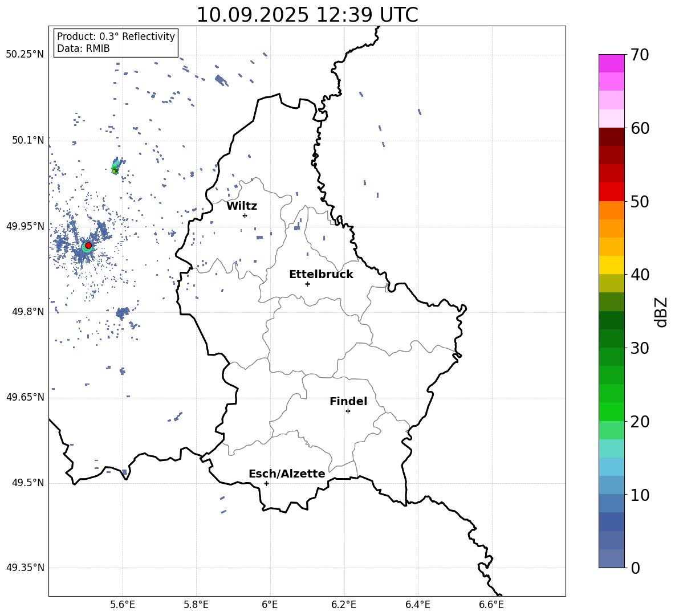Click the latitude label 49.35°N

tap(25, 568)
